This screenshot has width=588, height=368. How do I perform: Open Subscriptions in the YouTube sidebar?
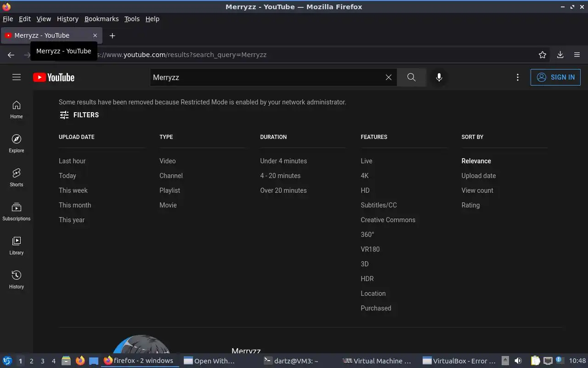pos(17,212)
